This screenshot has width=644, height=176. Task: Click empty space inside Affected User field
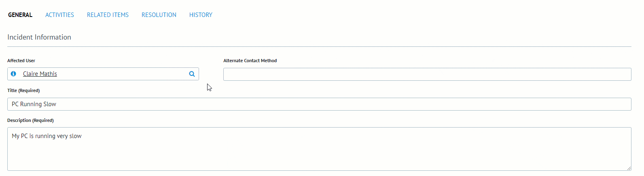point(121,74)
